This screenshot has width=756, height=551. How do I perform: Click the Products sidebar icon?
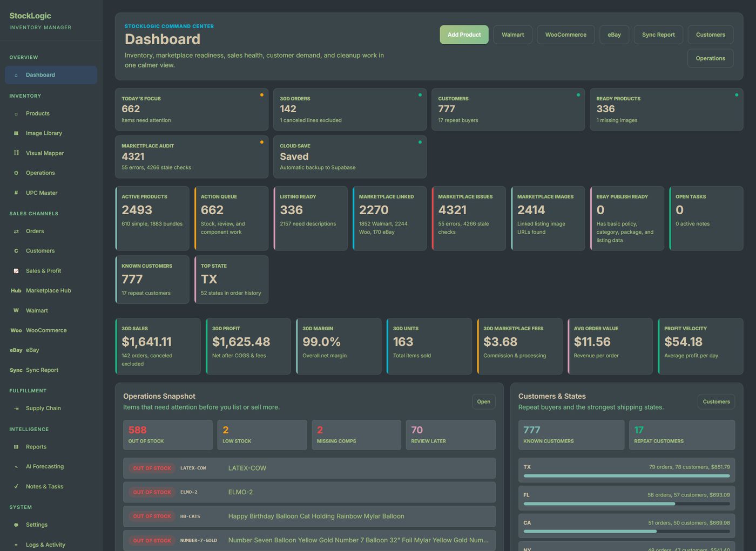pos(16,114)
